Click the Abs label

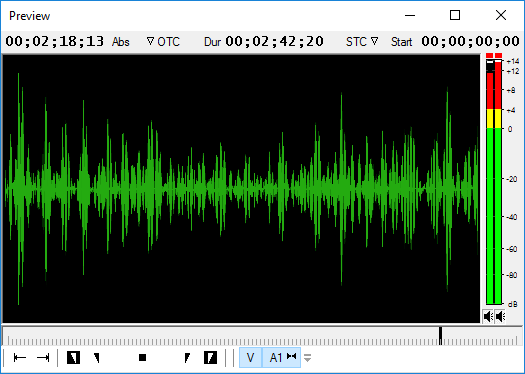pyautogui.click(x=121, y=42)
